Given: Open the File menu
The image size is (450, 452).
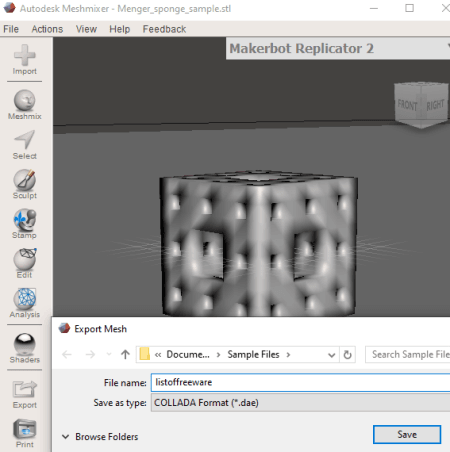Looking at the screenshot, I should [11, 29].
